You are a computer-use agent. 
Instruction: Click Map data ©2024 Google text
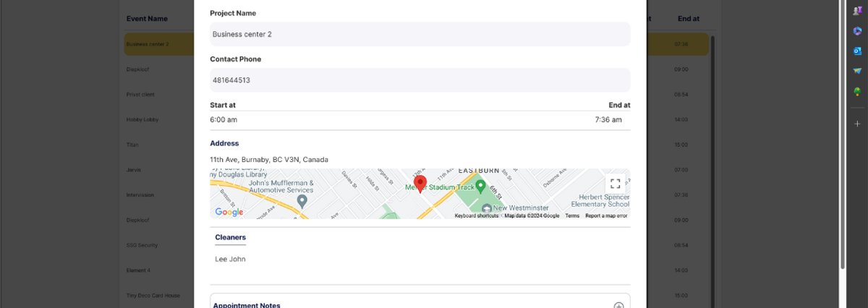pyautogui.click(x=532, y=215)
